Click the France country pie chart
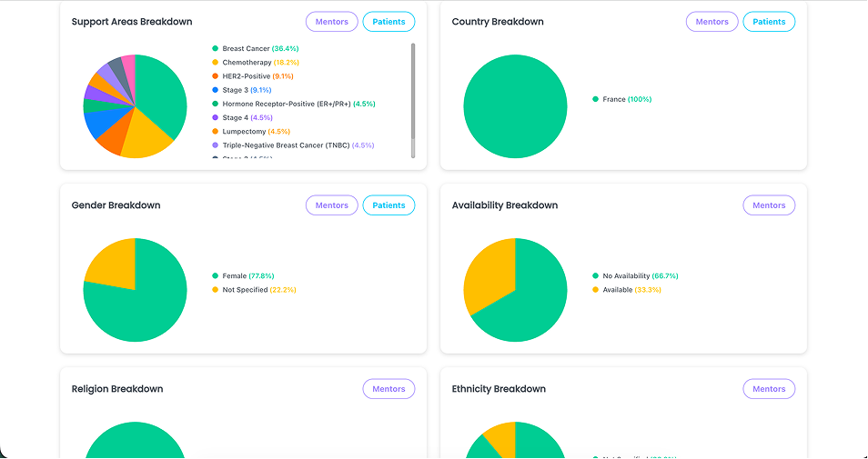Screen dimensions: 868x459 coord(515,106)
